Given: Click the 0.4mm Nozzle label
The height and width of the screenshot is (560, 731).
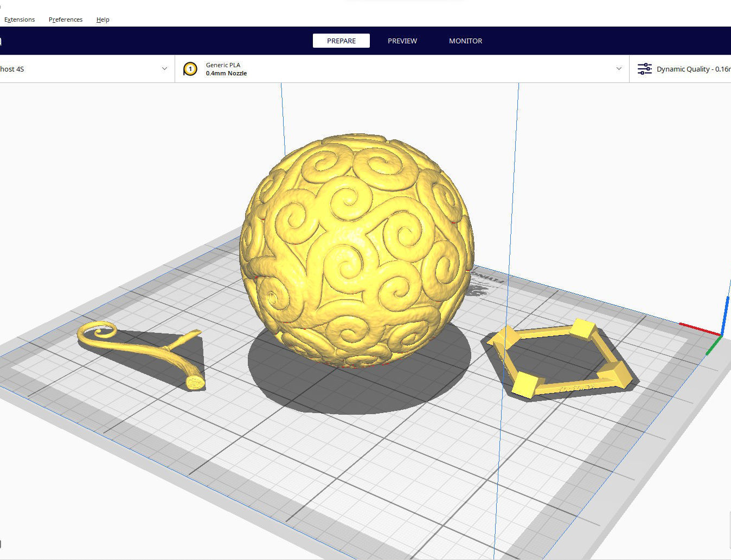Looking at the screenshot, I should (x=226, y=73).
